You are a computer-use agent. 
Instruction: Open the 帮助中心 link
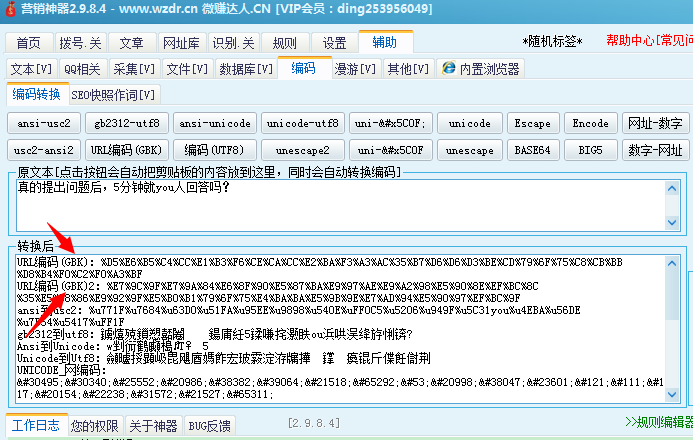coord(649,41)
